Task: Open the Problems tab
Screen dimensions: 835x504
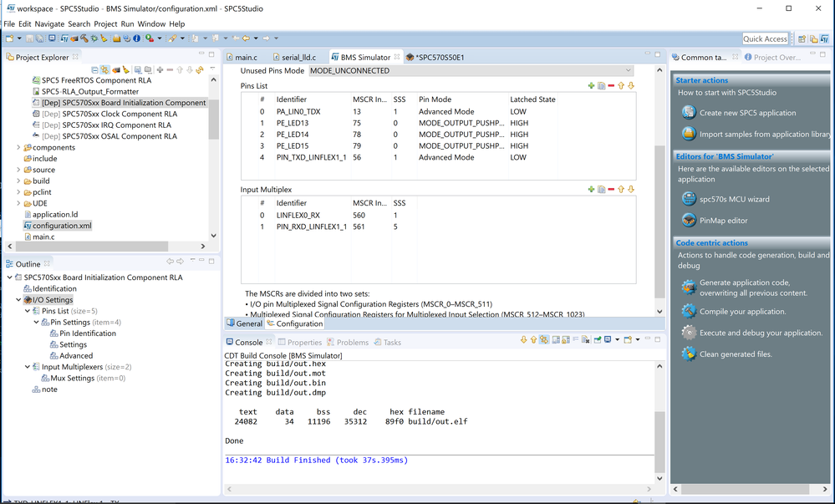Action: point(348,343)
